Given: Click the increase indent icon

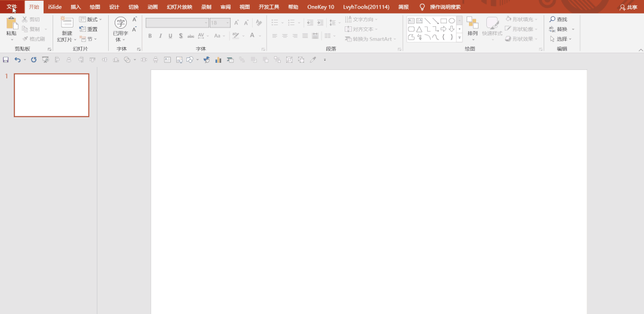Looking at the screenshot, I should pyautogui.click(x=320, y=23).
